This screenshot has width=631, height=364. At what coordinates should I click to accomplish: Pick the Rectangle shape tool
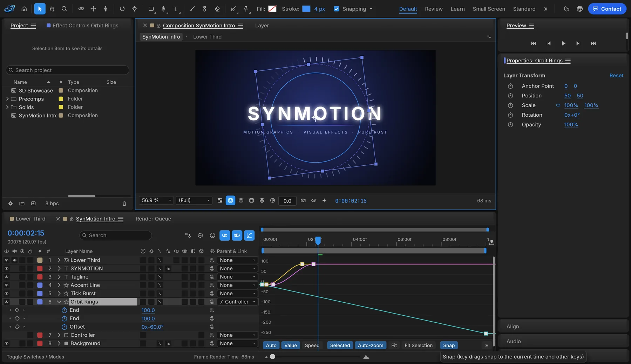coord(151,9)
